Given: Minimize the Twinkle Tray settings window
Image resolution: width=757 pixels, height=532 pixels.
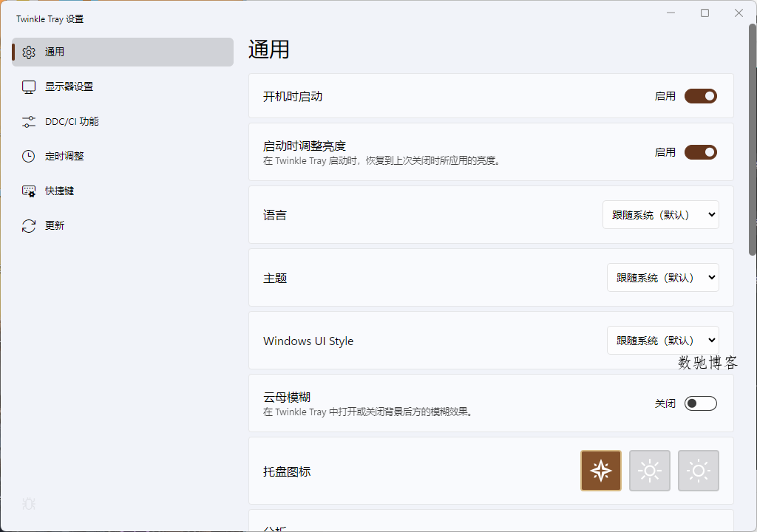Looking at the screenshot, I should point(671,13).
